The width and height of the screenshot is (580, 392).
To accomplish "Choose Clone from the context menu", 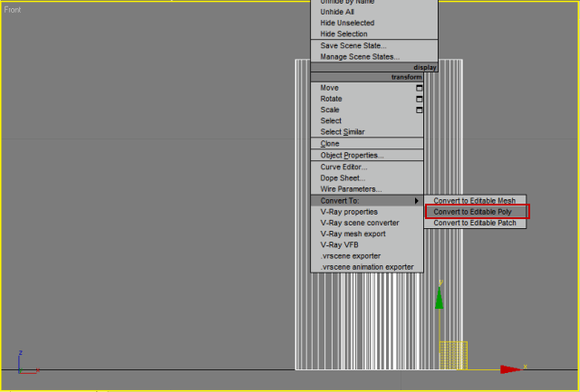I will tap(367, 144).
